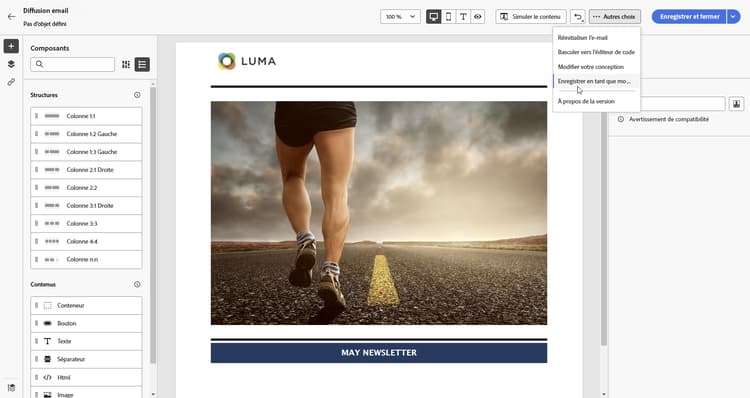Select the Colonne 3:3 structure
This screenshot has height=398, width=750.
tap(87, 223)
